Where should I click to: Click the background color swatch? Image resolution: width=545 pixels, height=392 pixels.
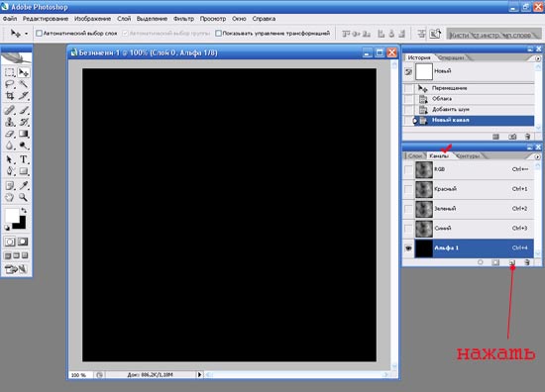coord(22,225)
